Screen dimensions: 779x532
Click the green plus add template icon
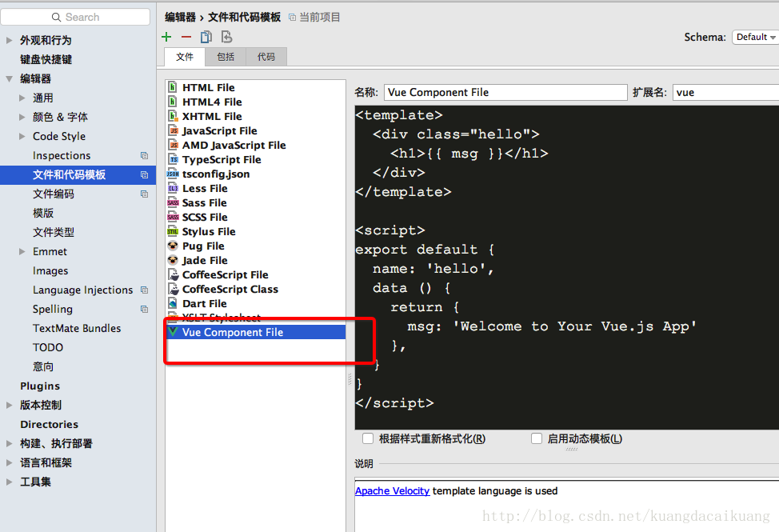tap(166, 37)
